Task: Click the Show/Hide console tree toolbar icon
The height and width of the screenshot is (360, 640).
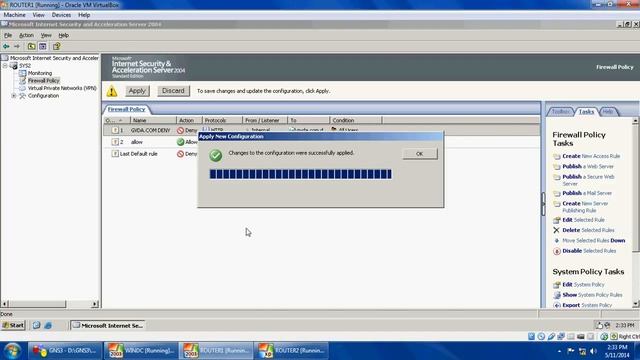Action: pyautogui.click(x=42, y=46)
